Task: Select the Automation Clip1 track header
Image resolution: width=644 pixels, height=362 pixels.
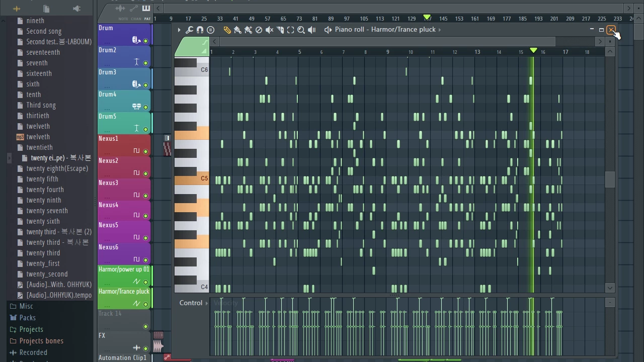Action: 124,357
